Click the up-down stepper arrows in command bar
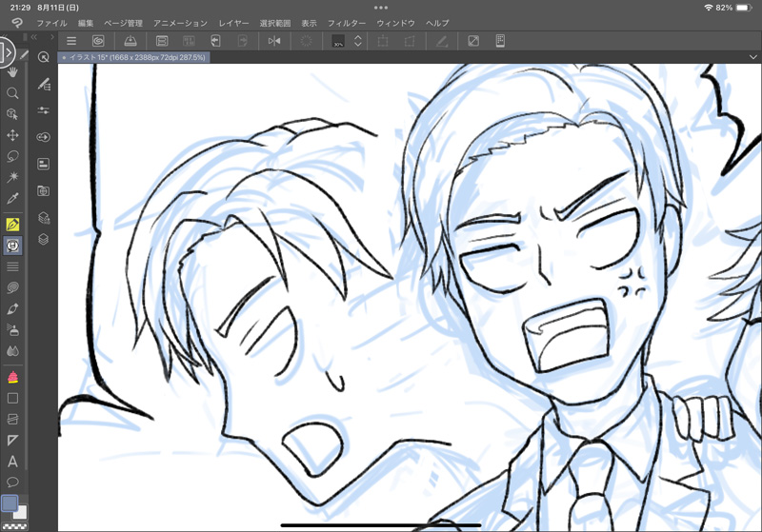Screen dimensions: 762x532 (x=357, y=41)
